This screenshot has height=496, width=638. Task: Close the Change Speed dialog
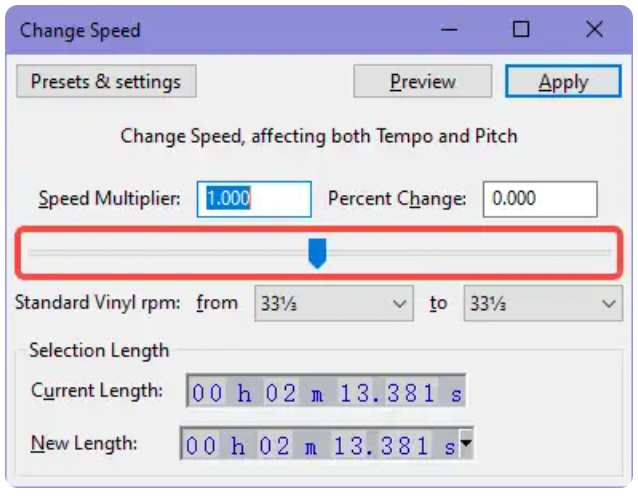594,29
